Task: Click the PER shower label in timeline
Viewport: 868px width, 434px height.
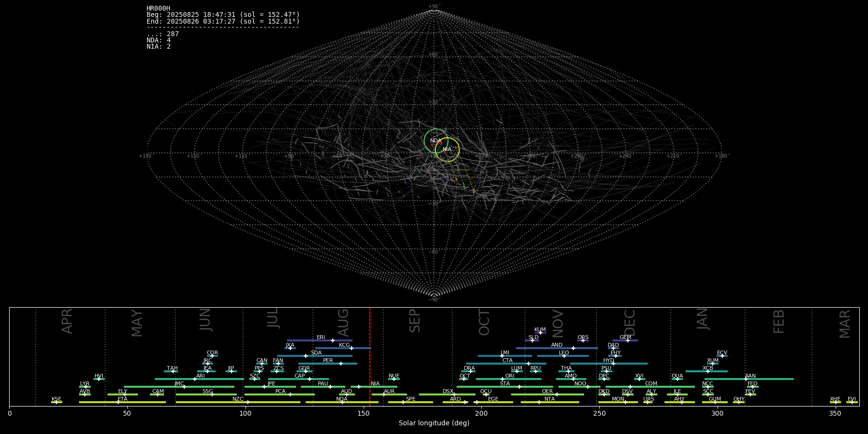Action: pyautogui.click(x=328, y=361)
